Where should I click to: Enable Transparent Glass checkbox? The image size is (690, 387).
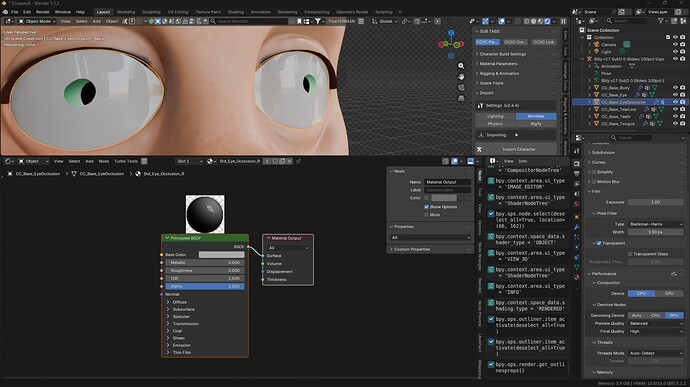click(x=630, y=254)
